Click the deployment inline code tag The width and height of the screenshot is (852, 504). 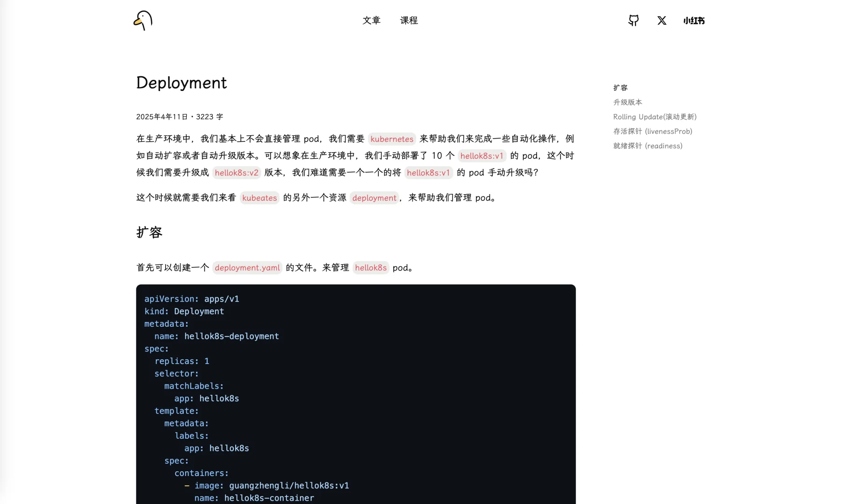click(x=374, y=198)
